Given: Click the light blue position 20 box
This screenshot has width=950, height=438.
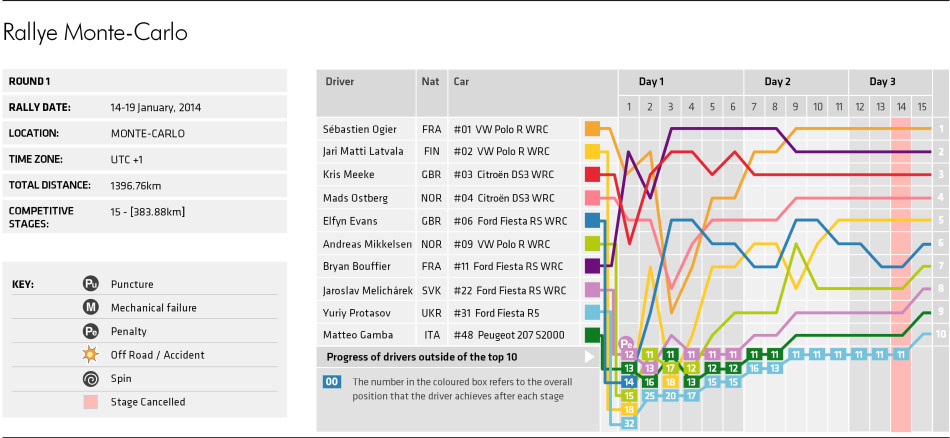Looking at the screenshot, I should click(671, 396).
